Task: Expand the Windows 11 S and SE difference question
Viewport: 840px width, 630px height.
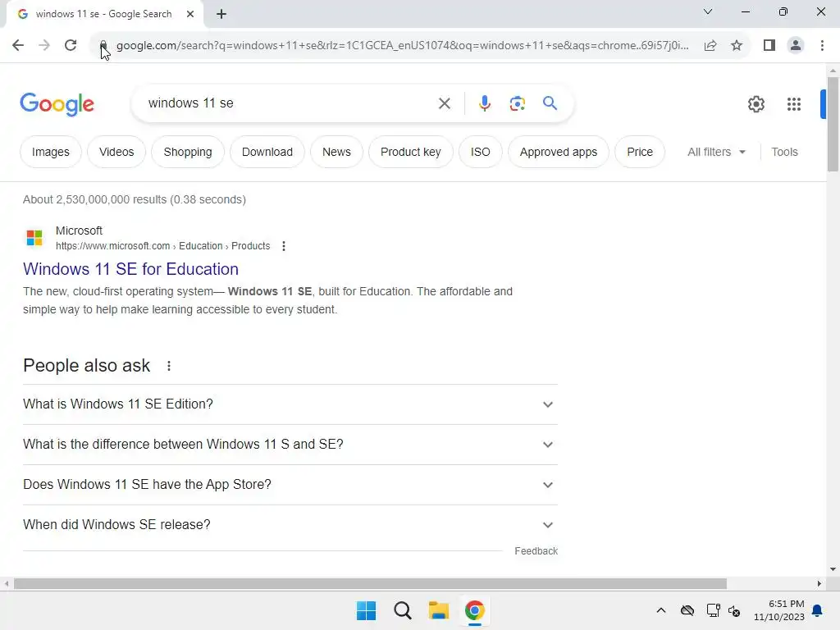Action: (290, 445)
